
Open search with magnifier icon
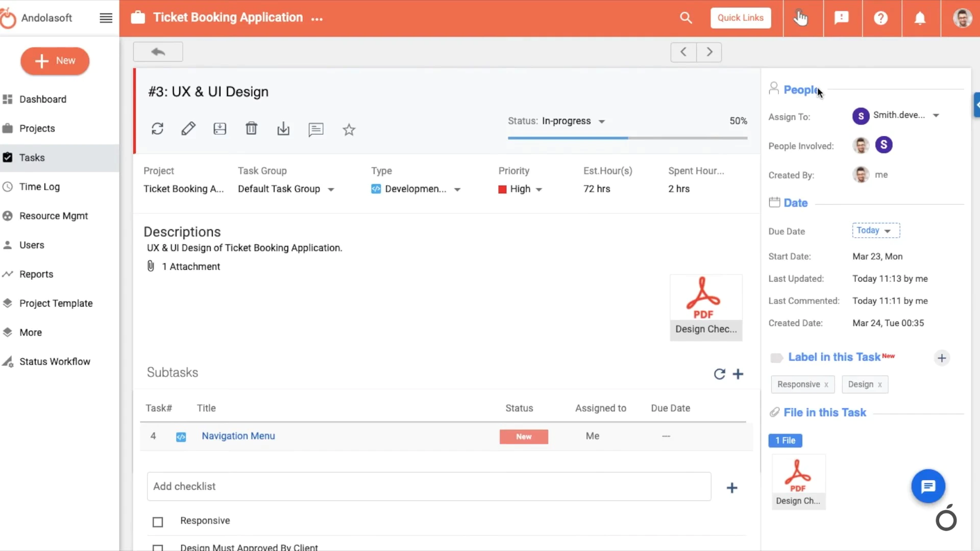(685, 18)
